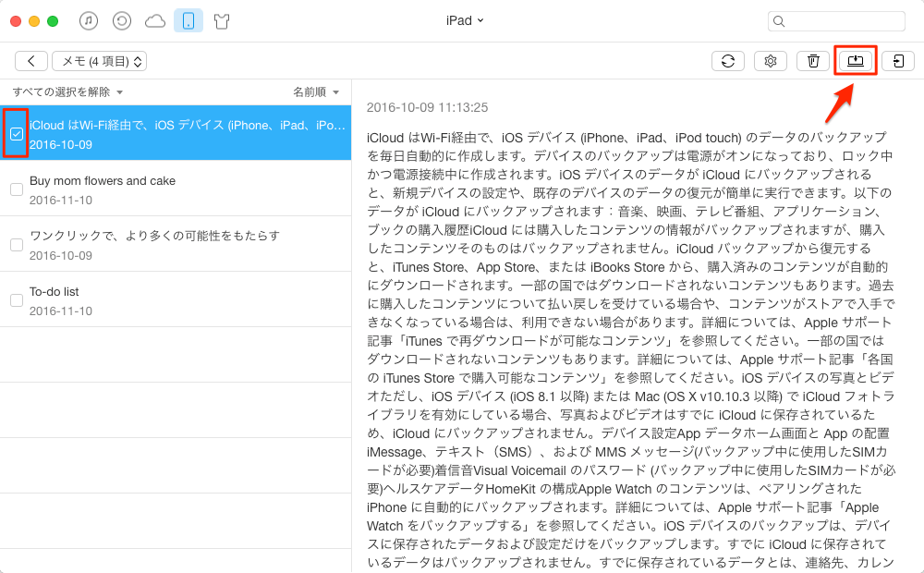This screenshot has width=924, height=573.
Task: Expand the すべての選択を解除 menu
Action: (67, 92)
